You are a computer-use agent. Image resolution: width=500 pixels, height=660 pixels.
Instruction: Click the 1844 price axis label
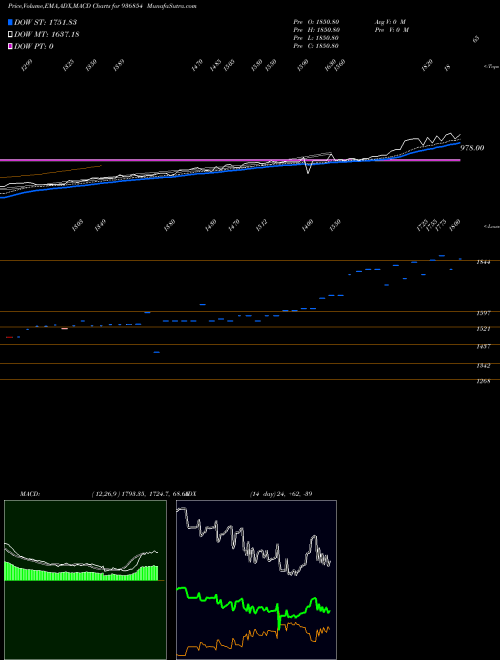point(483,262)
